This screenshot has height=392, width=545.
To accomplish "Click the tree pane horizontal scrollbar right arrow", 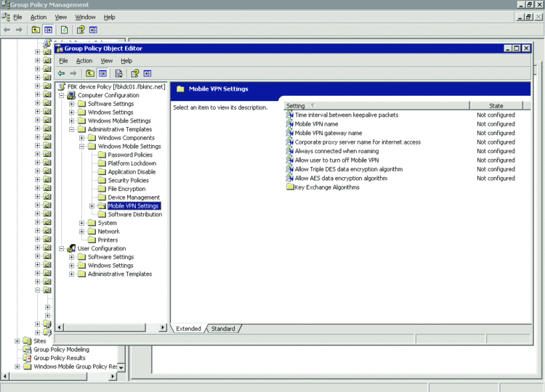I will tap(163, 328).
